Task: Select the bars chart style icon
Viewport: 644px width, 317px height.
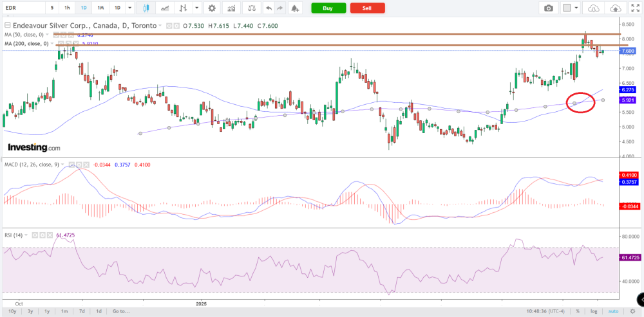Action: pyautogui.click(x=183, y=8)
